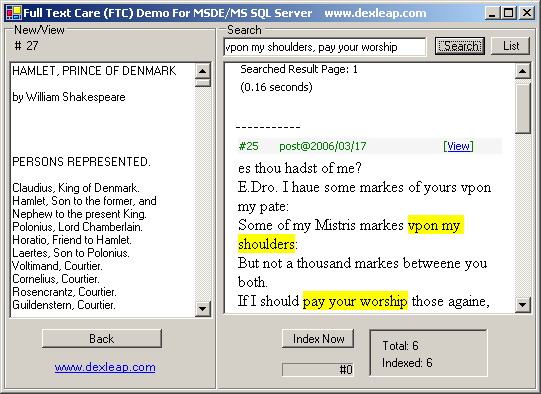Click up arrow of Hamlet text scrollbar
The height and width of the screenshot is (394, 541).
[x=203, y=71]
